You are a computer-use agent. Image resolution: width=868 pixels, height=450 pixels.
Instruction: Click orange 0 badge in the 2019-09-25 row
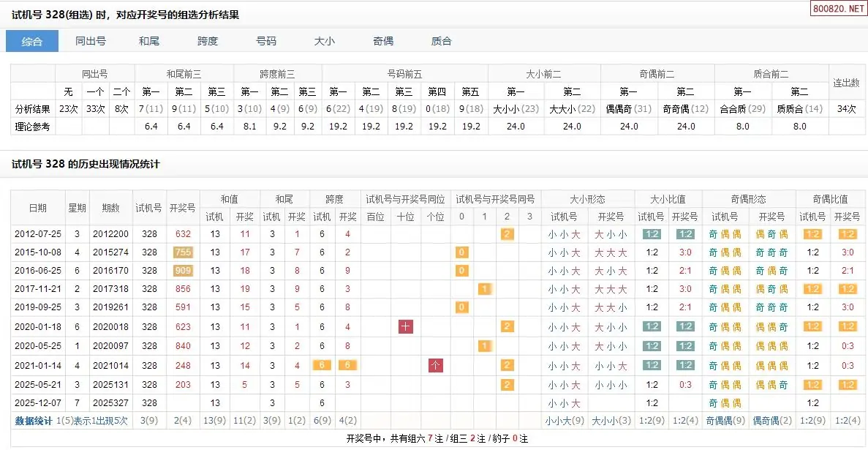461,307
